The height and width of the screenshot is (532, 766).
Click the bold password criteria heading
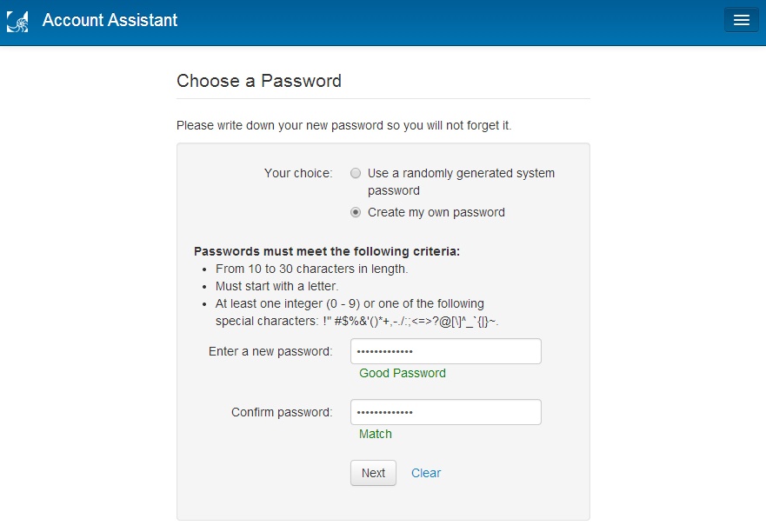(x=327, y=251)
